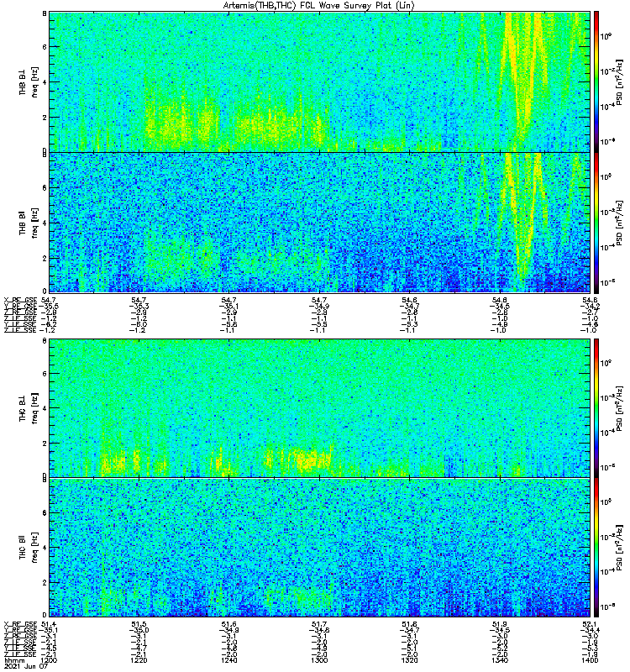Click the '1320' time tick label
Image resolution: width=630 pixels, height=672 pixels.
click(x=409, y=660)
